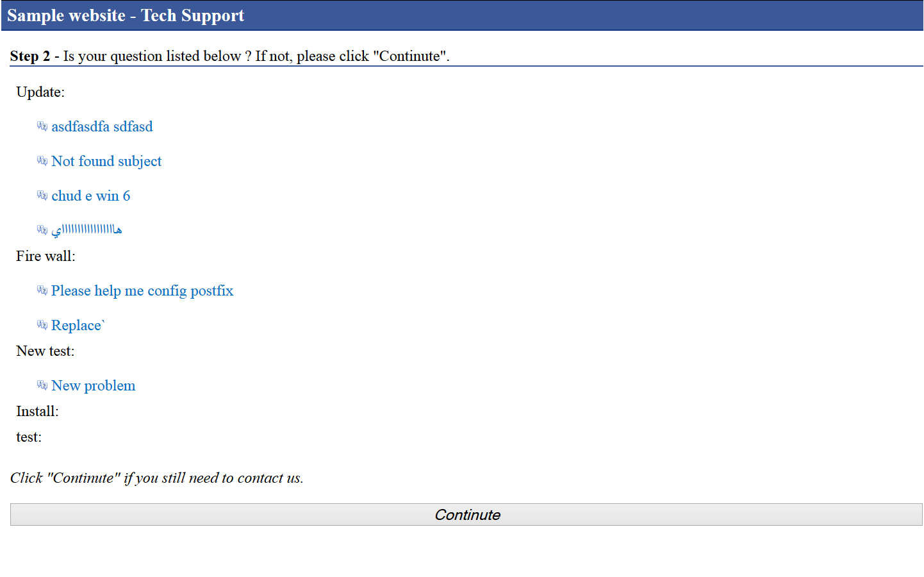This screenshot has width=924, height=577.
Task: Open "Please help me config postfix"
Action: pyautogui.click(x=142, y=290)
